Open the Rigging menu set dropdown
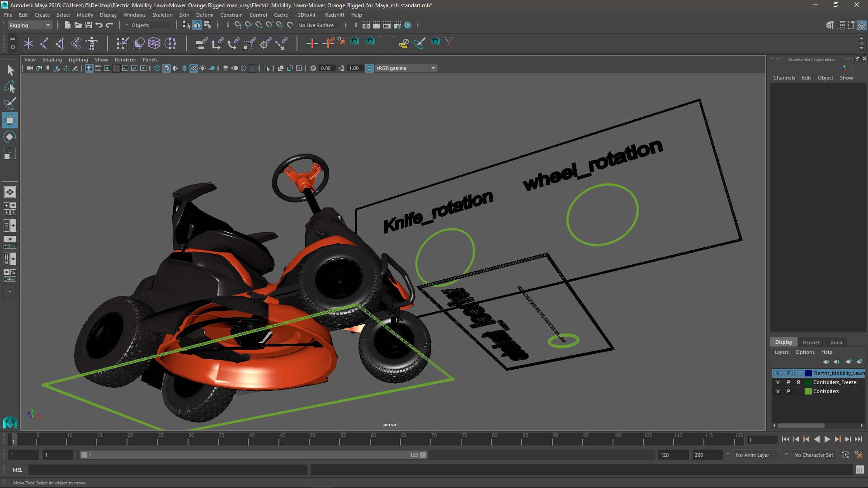Screen dimensions: 868x488 pyautogui.click(x=29, y=25)
